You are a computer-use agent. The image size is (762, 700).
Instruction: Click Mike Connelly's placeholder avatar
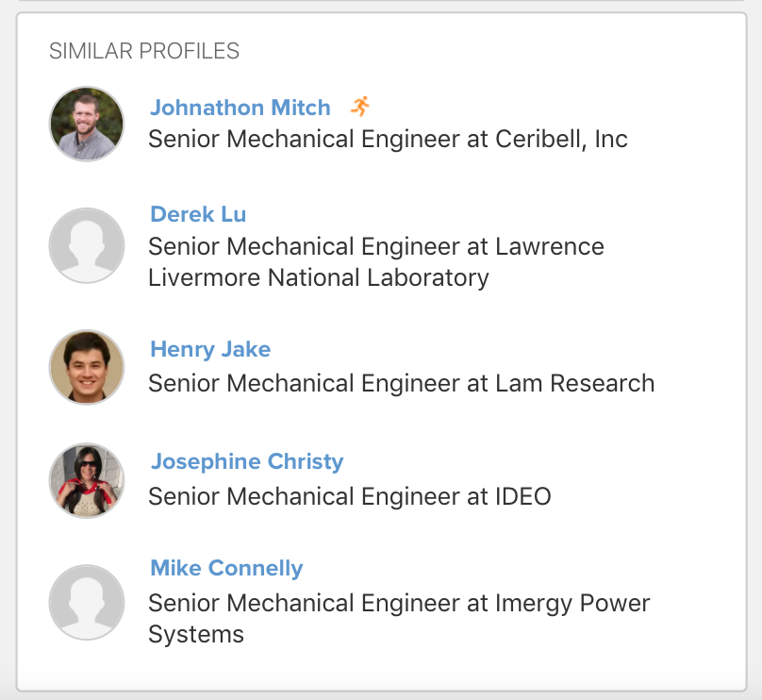pos(87,602)
